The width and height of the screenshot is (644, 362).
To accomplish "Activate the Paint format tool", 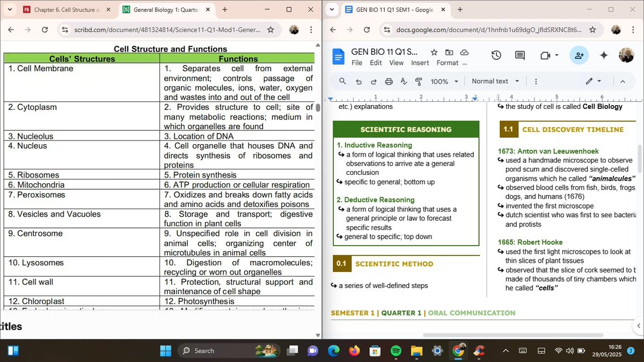I will click(419, 82).
